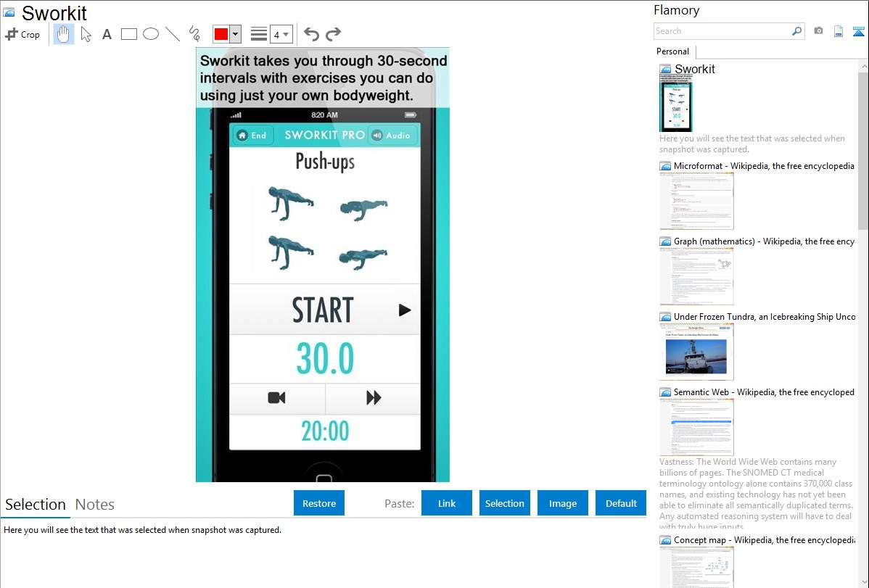Open the color picker dropdown arrow
869x588 pixels.
[x=235, y=34]
